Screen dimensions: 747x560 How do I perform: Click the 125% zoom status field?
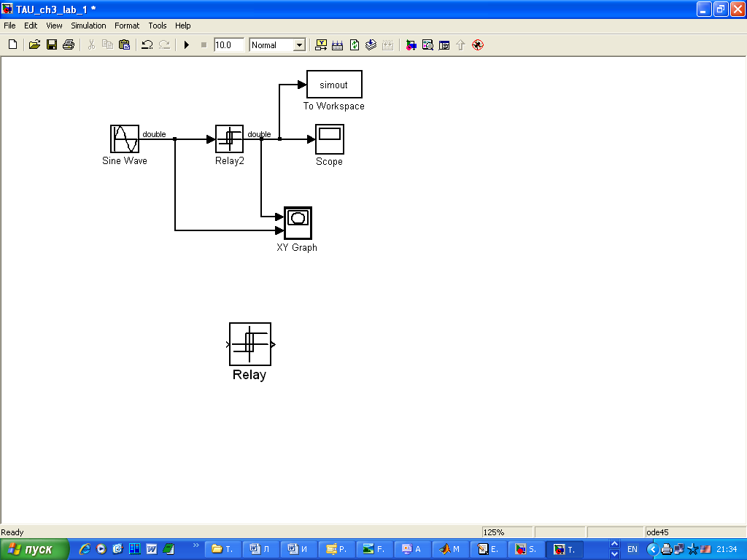(507, 532)
